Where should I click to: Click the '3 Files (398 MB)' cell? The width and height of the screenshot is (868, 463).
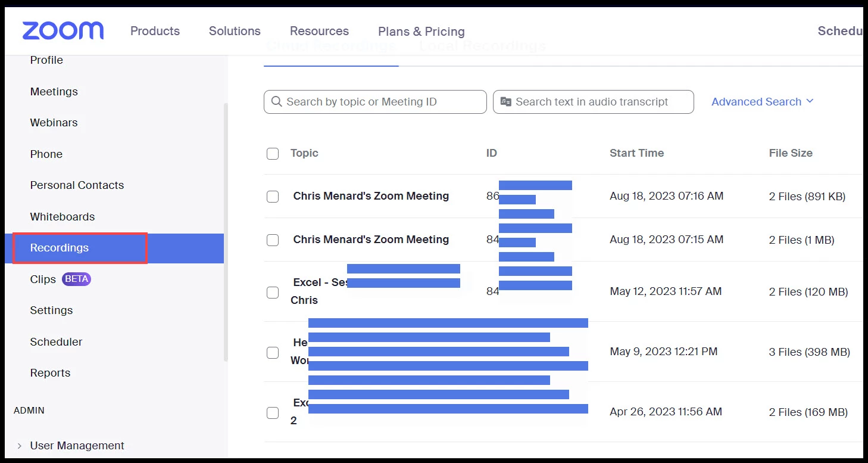(810, 352)
